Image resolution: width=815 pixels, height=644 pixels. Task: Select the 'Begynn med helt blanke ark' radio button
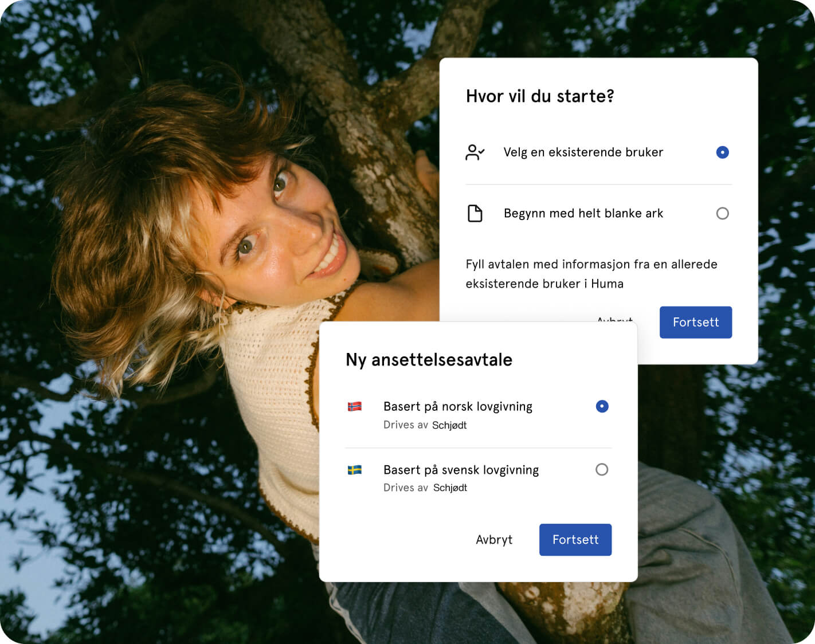click(x=722, y=213)
